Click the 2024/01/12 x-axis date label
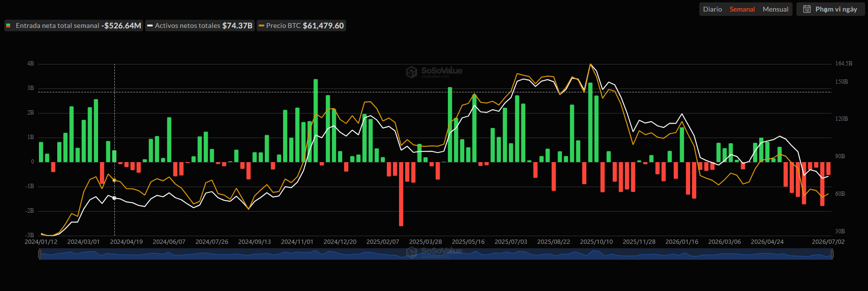Viewport: 868px width, 291px height. click(41, 242)
